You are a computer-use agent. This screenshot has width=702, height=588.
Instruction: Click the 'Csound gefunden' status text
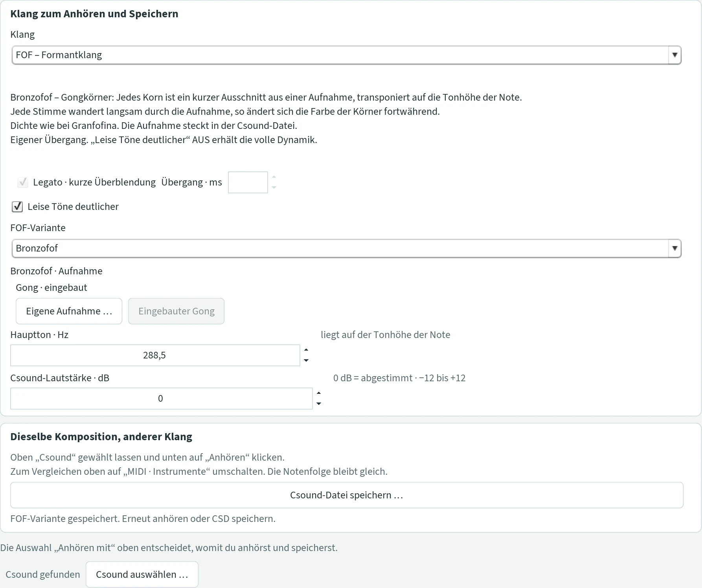coord(43,575)
